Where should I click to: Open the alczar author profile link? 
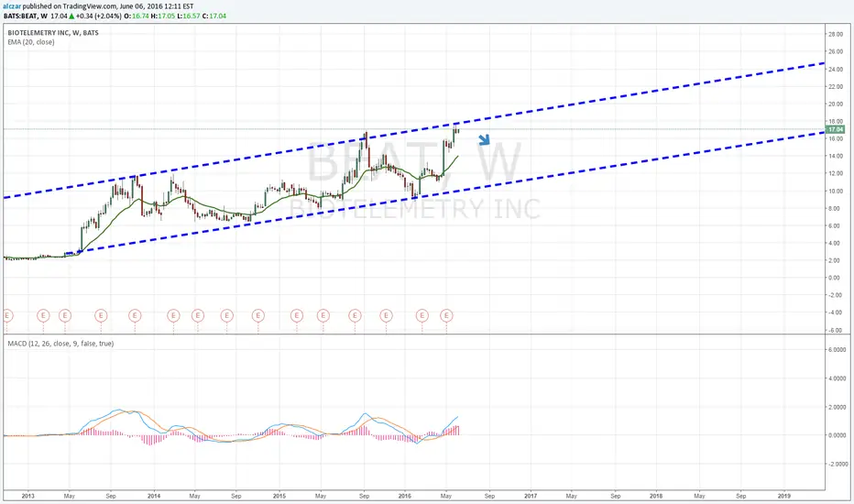coord(12,6)
